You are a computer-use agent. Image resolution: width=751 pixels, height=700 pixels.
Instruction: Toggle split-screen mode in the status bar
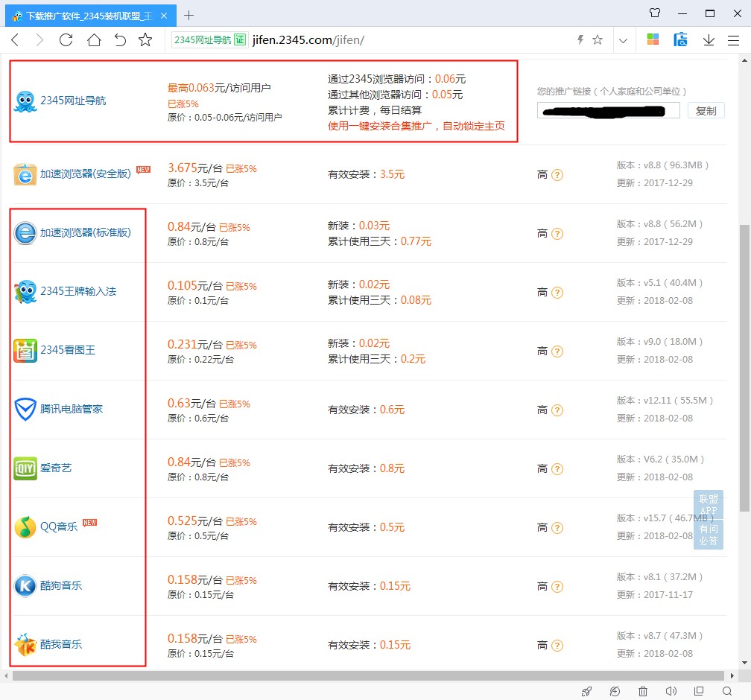tap(698, 691)
